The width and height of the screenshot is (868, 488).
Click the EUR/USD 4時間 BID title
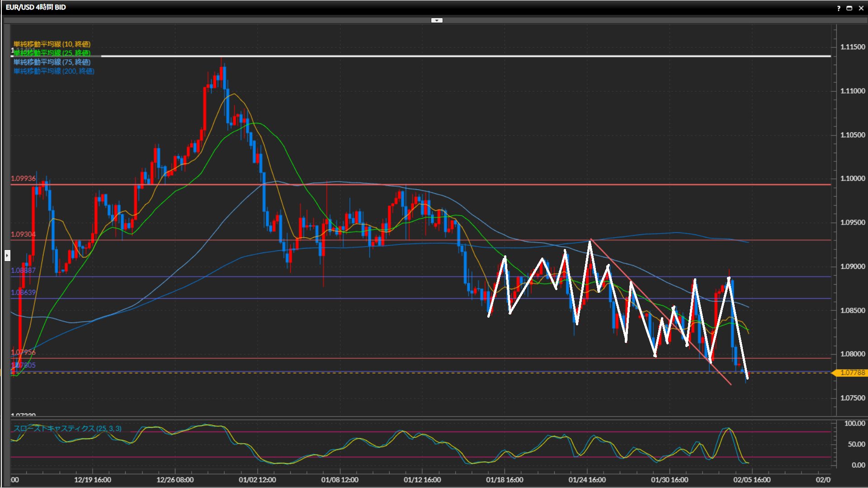(36, 7)
